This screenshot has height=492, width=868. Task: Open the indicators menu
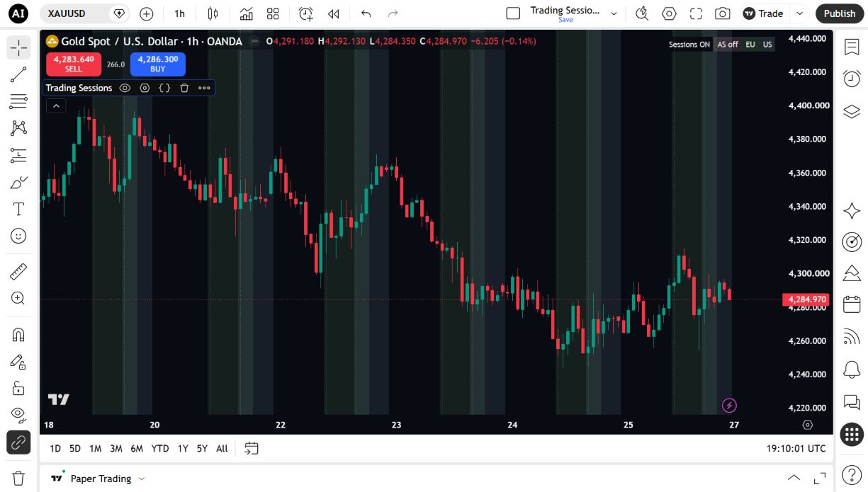point(247,13)
